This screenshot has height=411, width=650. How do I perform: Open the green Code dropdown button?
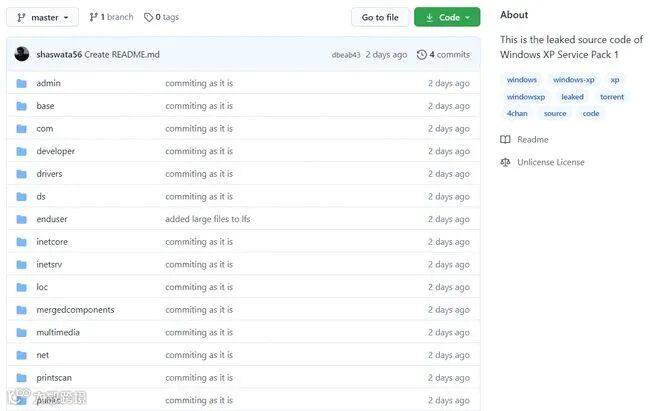(x=447, y=17)
